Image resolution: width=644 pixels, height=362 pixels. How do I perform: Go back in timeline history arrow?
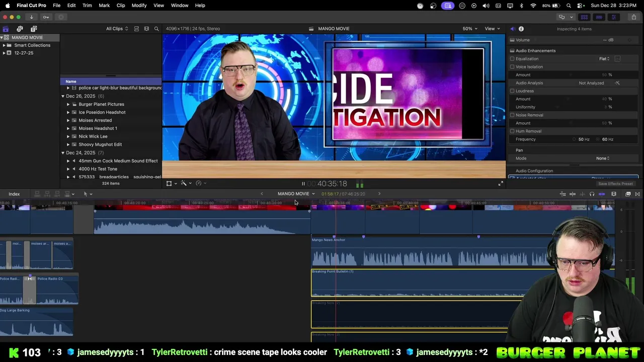262,194
